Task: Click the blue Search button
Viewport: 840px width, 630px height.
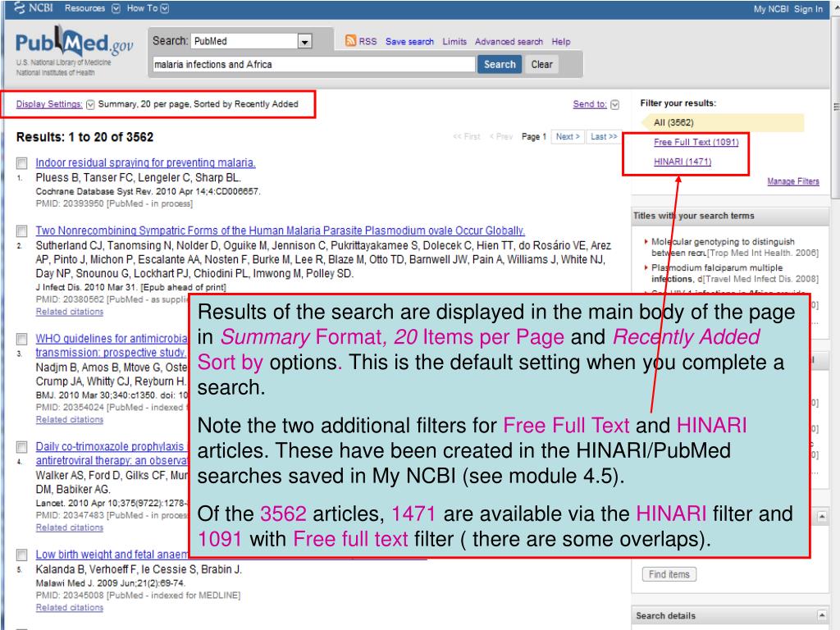Action: point(500,64)
